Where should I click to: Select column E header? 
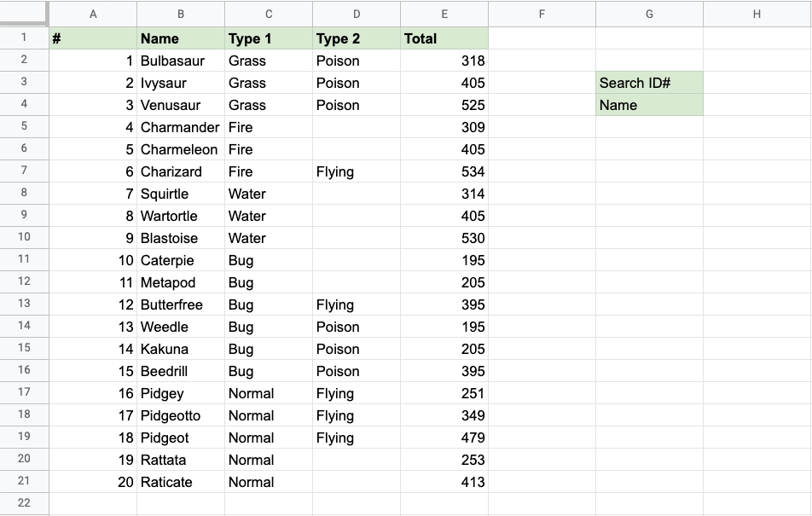pyautogui.click(x=444, y=14)
